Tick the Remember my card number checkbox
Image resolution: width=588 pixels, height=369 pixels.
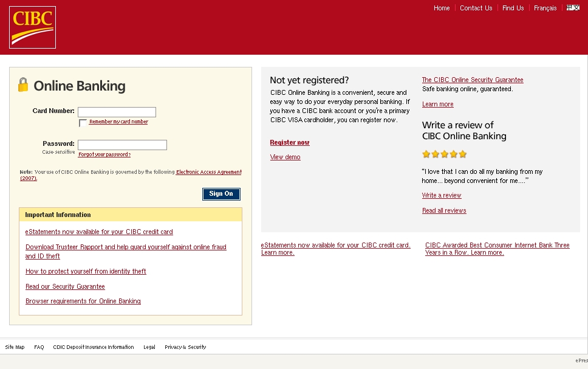(x=83, y=123)
